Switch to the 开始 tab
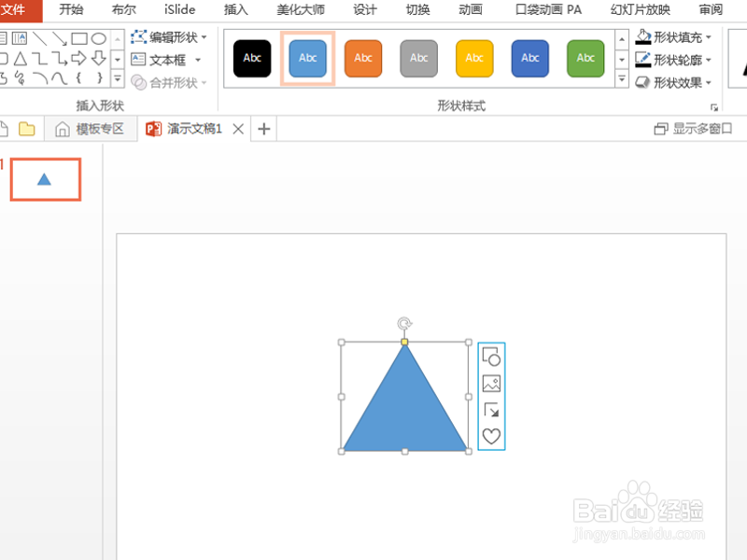The height and width of the screenshot is (560, 747). (x=71, y=10)
